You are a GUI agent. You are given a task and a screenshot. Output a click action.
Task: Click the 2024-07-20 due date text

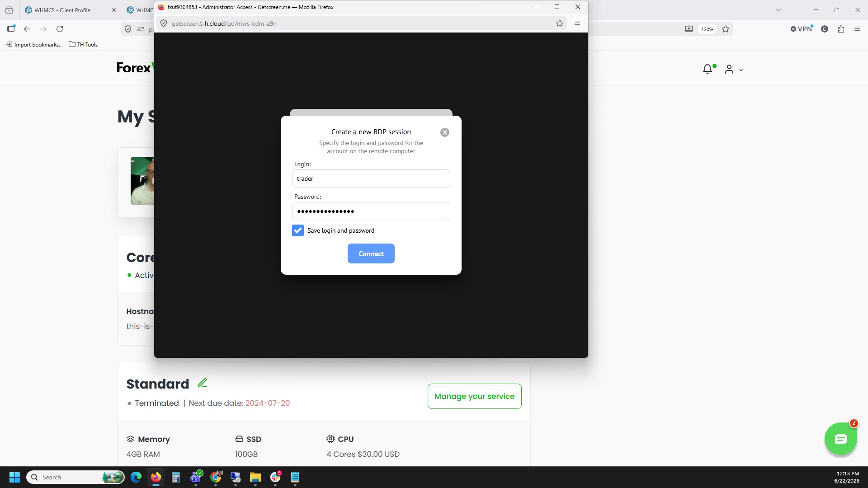pos(268,403)
